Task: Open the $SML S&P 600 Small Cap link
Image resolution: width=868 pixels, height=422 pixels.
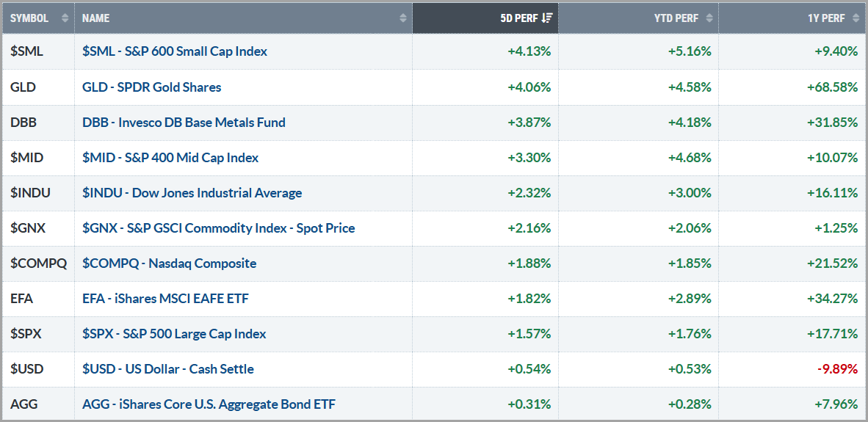Action: 175,51
